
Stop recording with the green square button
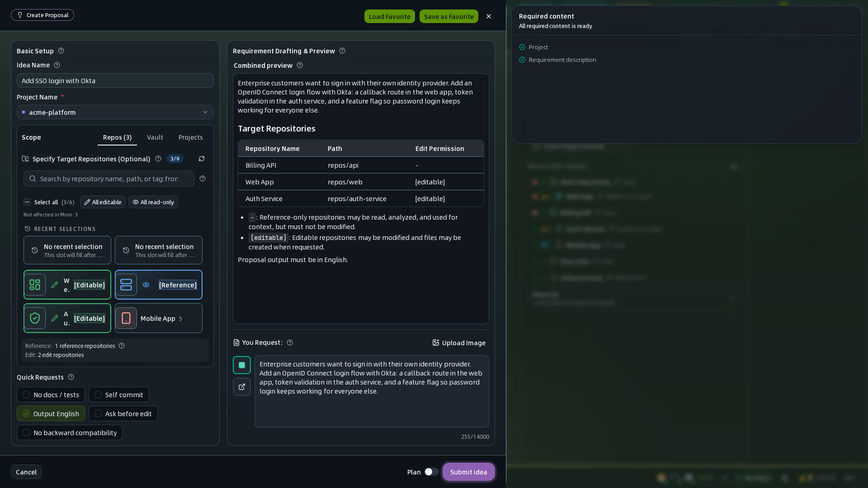(242, 365)
